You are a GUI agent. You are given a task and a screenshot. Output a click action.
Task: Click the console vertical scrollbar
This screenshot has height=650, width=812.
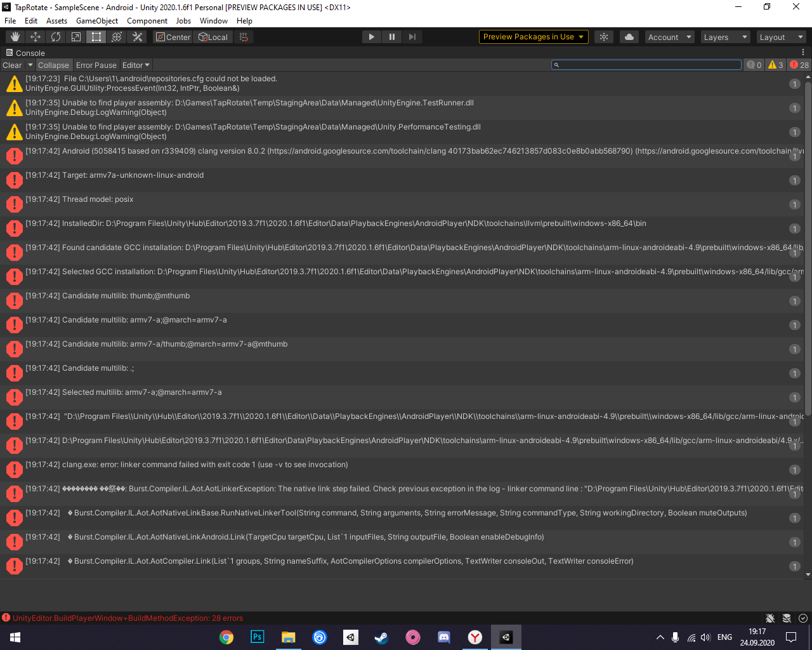click(808, 248)
